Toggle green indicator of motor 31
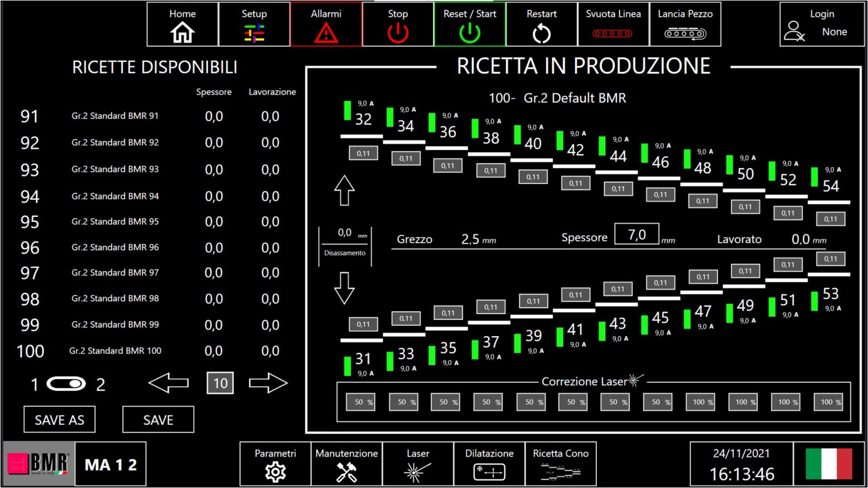Viewport: 868px width, 488px height. point(347,366)
